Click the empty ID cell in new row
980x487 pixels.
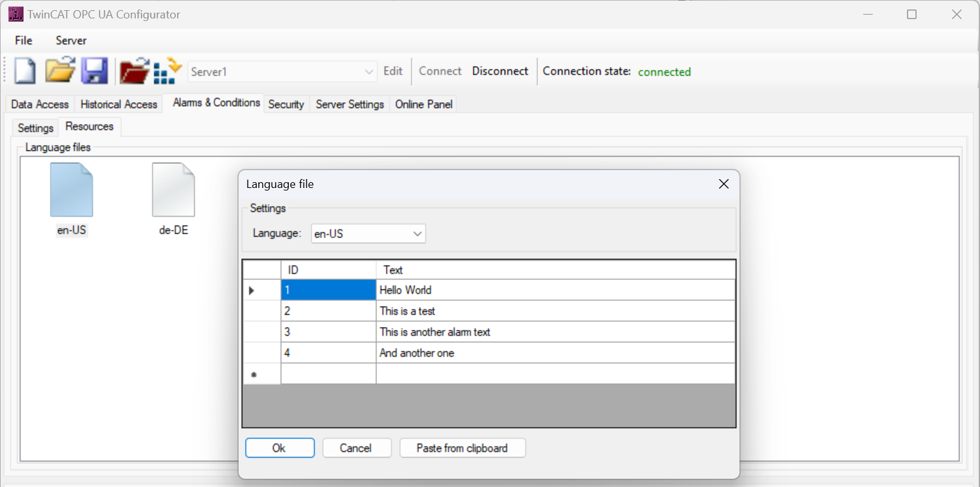point(329,374)
